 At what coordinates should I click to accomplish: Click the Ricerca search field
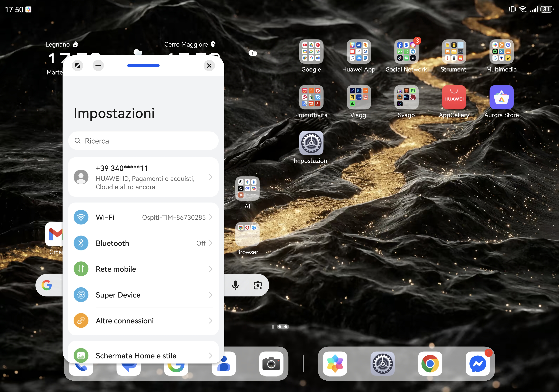pos(143,141)
